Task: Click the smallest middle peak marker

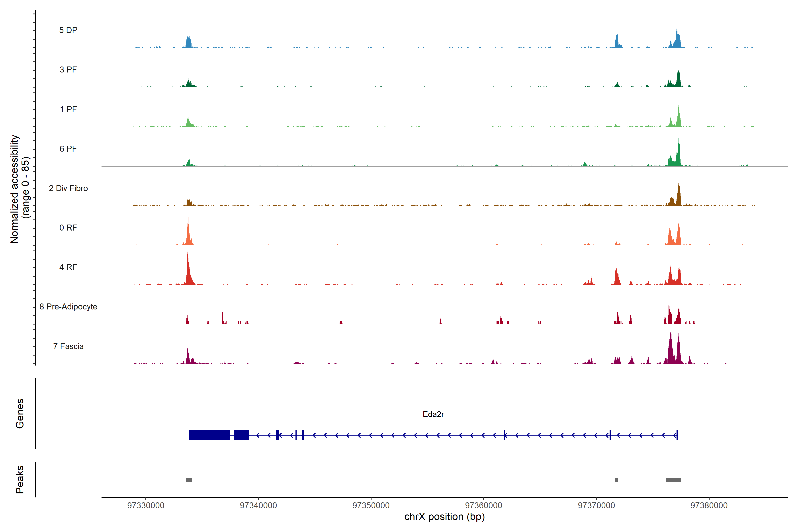Action: [x=616, y=480]
